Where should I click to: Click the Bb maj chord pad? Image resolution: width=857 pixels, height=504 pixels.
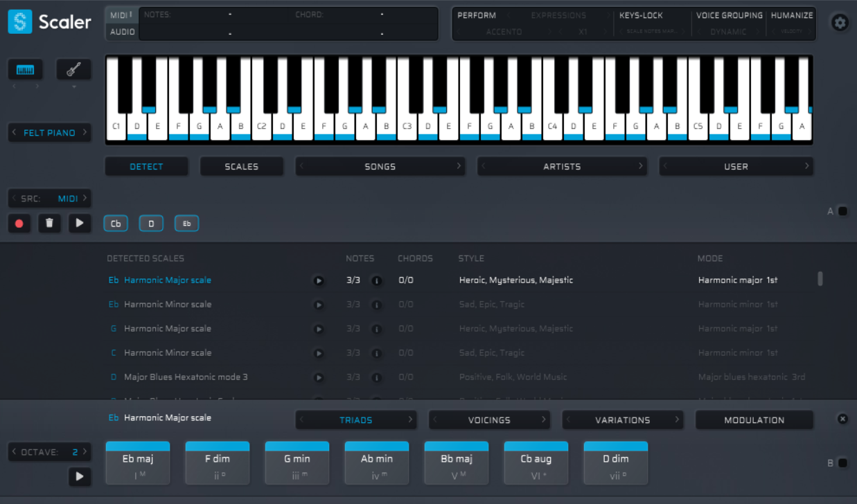tap(457, 463)
